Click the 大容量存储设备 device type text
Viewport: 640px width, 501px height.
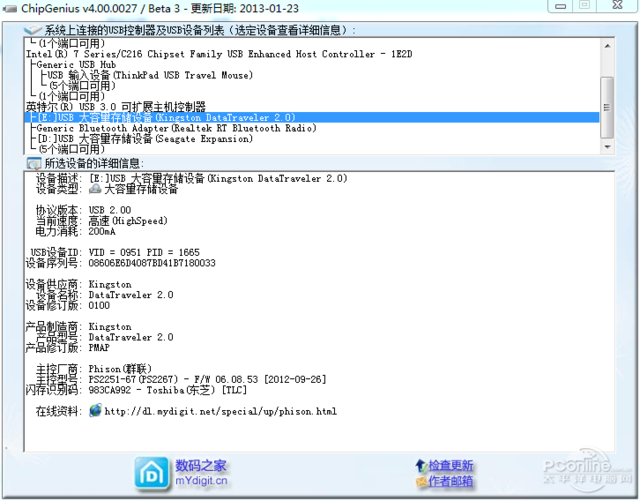click(141, 189)
